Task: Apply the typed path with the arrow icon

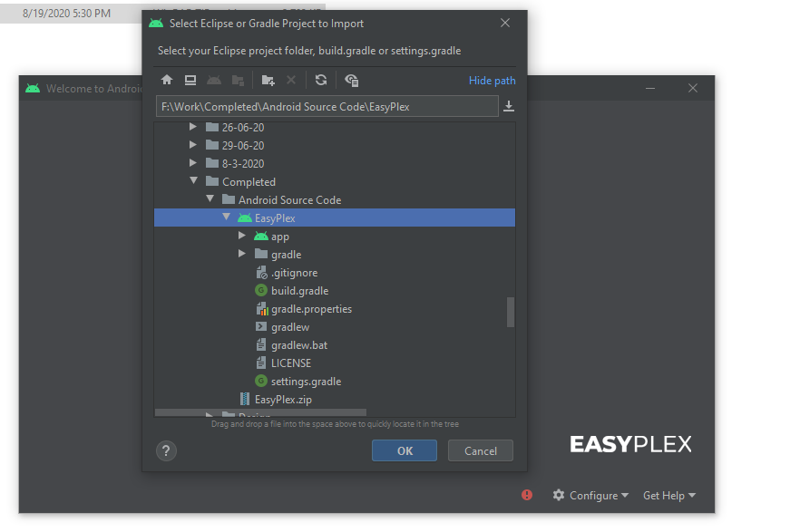Action: (509, 106)
